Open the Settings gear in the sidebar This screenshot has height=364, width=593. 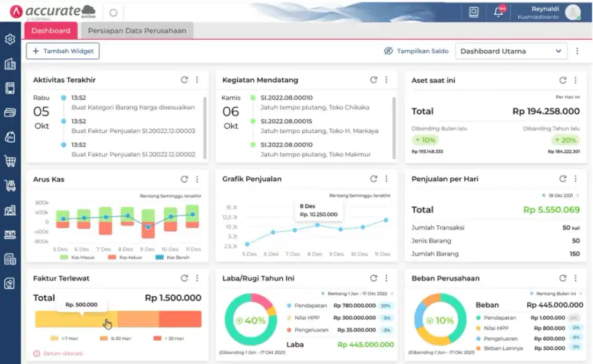point(9,39)
